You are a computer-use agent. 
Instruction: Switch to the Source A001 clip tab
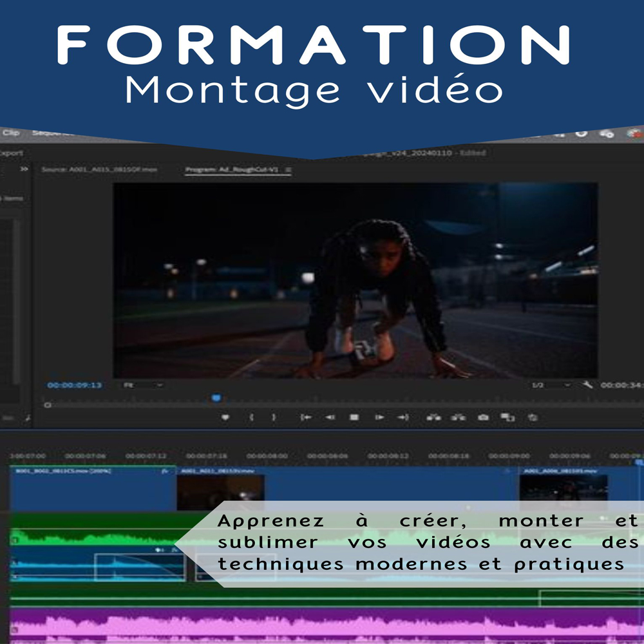(x=99, y=170)
